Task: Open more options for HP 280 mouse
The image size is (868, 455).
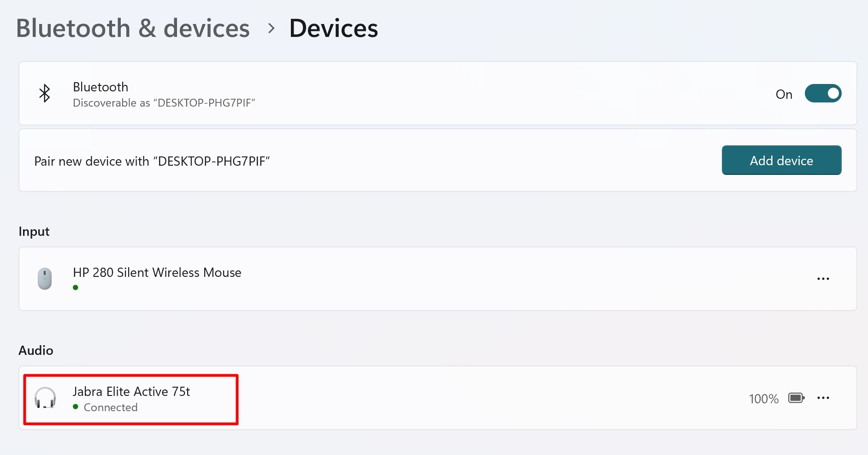Action: click(823, 279)
